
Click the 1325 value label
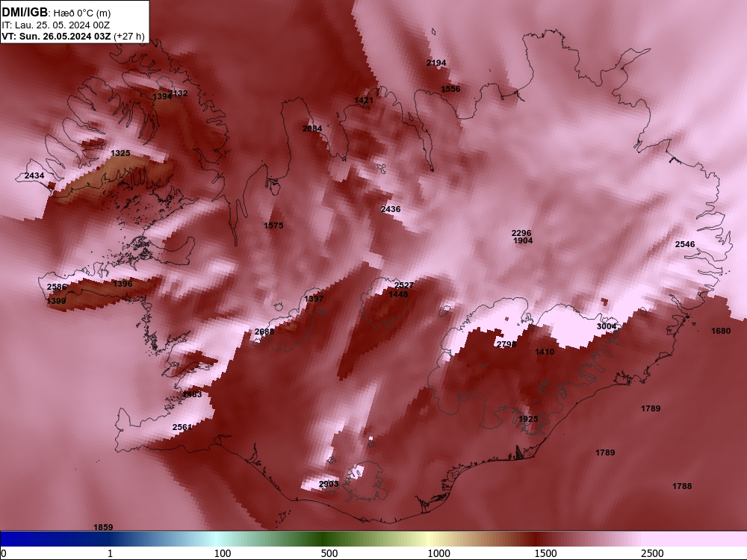120,153
